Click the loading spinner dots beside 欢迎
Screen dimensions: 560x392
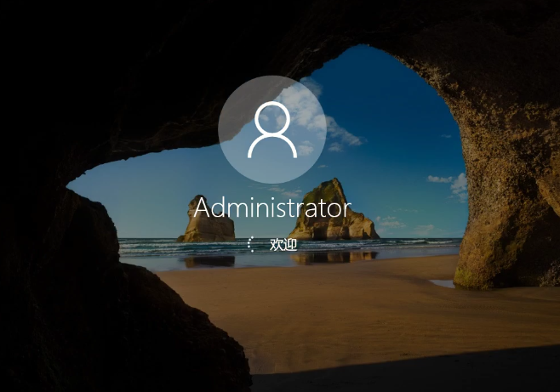pyautogui.click(x=250, y=244)
